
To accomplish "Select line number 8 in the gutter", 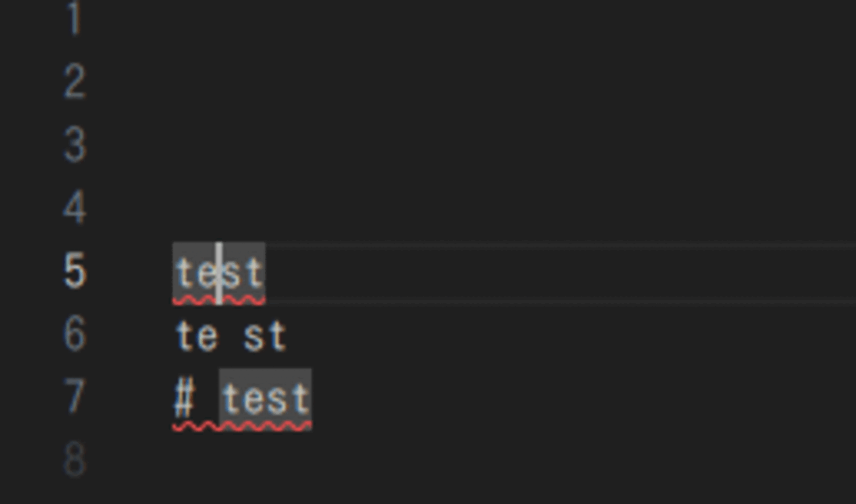I will click(75, 461).
